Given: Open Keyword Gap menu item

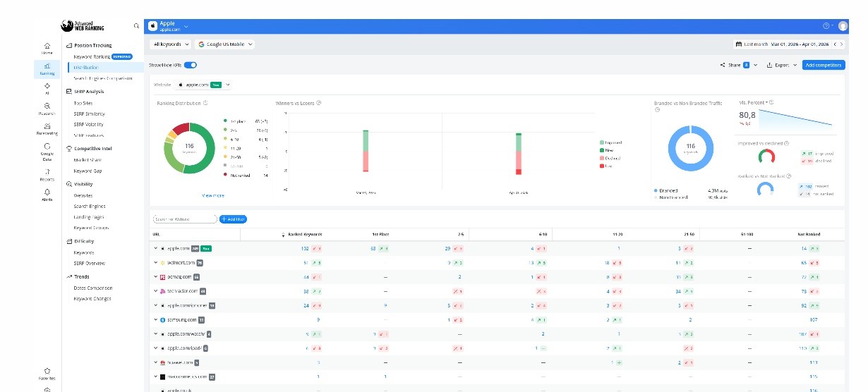Looking at the screenshot, I should point(88,171).
